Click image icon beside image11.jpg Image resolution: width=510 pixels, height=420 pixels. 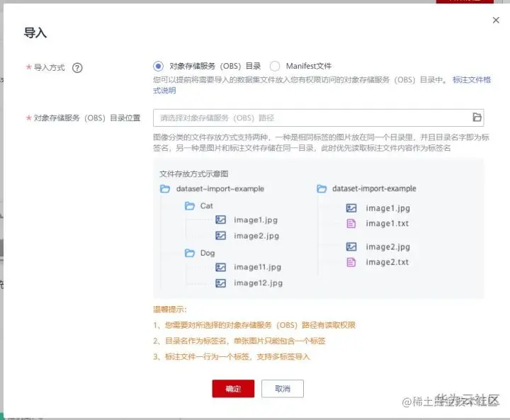[220, 267]
